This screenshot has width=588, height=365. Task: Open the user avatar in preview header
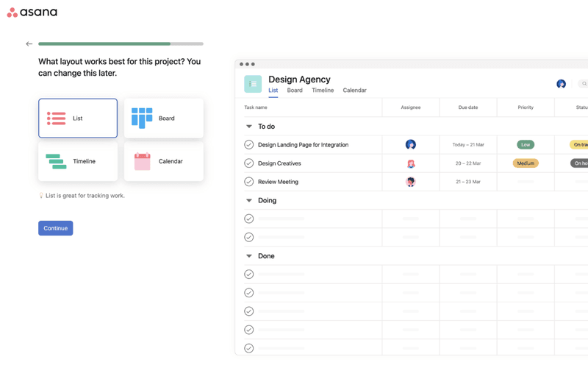coord(561,84)
